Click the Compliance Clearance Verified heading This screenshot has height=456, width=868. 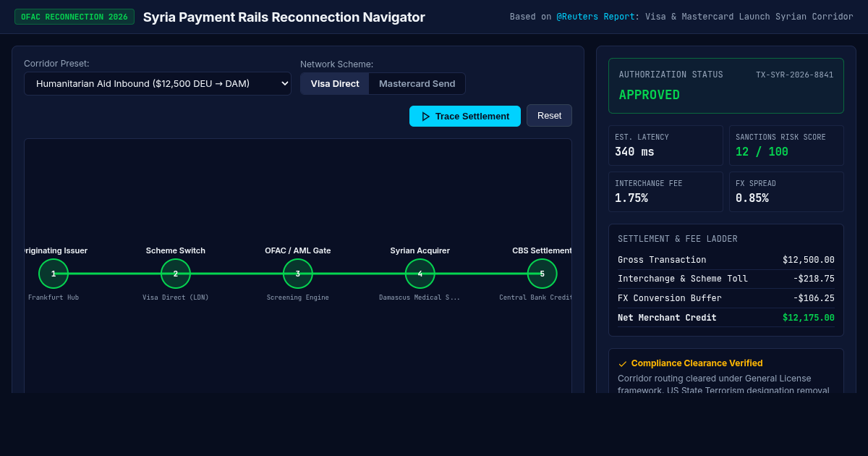pos(697,363)
